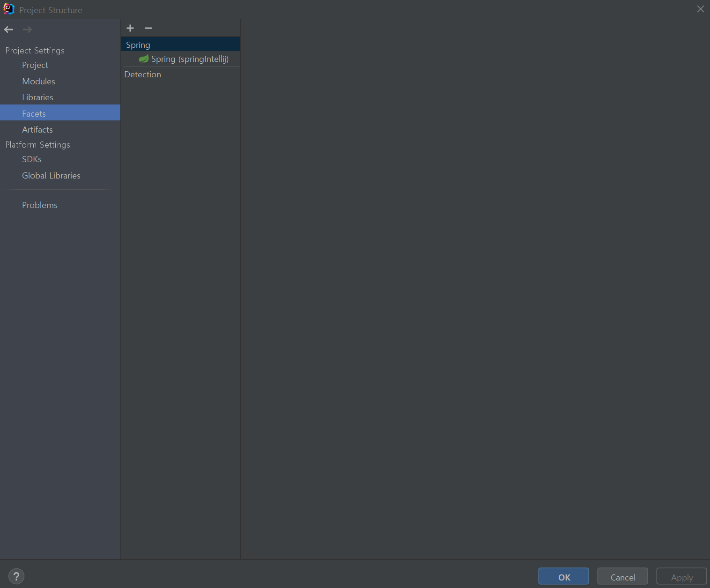Remove selected facet with minus icon
710x588 pixels.
(x=148, y=28)
